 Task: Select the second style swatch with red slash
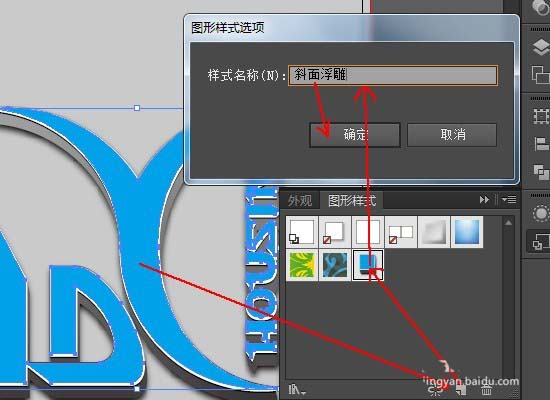click(x=335, y=232)
